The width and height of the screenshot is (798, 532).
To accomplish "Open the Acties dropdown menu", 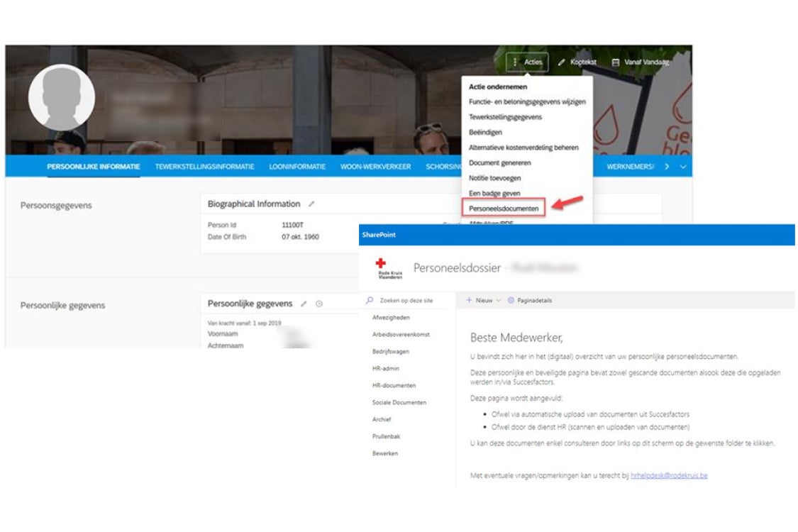I will coord(527,62).
